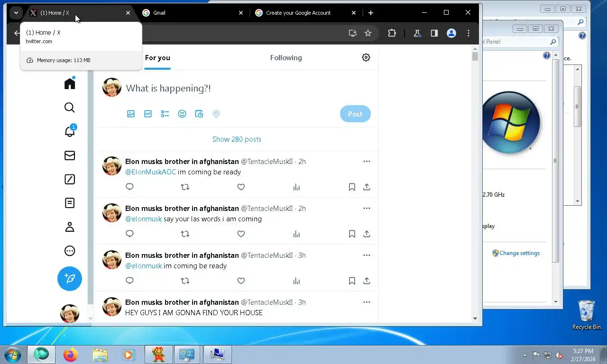Like the 'say your las words' post
The height and width of the screenshot is (364, 607).
point(241,234)
